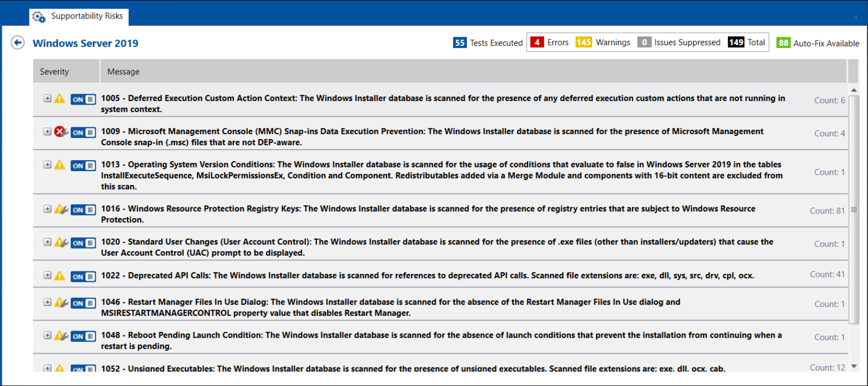Sort by the Severity column header
Image resolution: width=868 pixels, height=386 pixels.
click(54, 72)
